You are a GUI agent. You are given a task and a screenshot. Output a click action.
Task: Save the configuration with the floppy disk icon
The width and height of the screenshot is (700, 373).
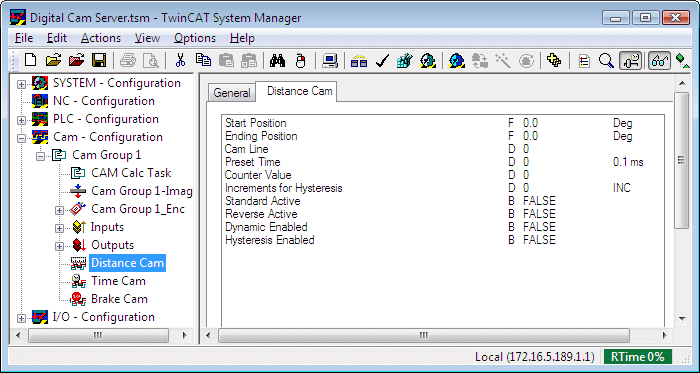pyautogui.click(x=99, y=60)
